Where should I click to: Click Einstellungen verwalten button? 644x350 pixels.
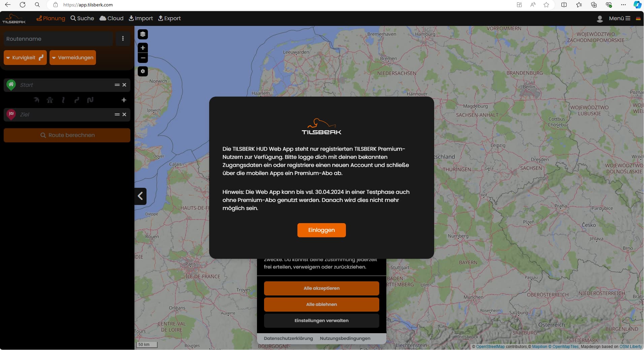pyautogui.click(x=321, y=320)
